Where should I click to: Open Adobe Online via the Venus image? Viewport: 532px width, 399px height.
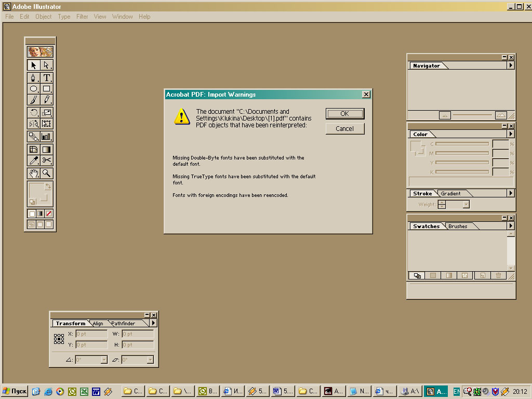tap(40, 52)
